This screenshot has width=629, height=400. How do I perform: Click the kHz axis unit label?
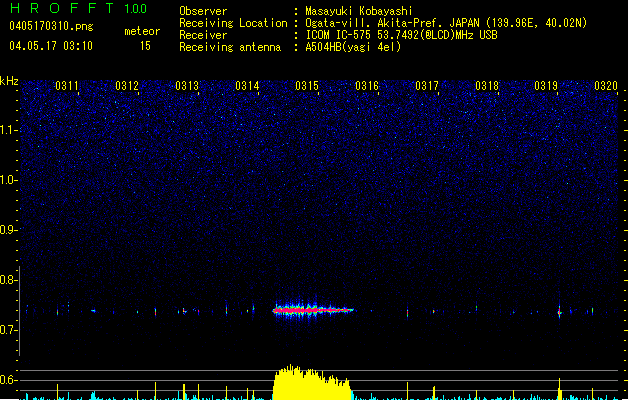click(x=9, y=81)
